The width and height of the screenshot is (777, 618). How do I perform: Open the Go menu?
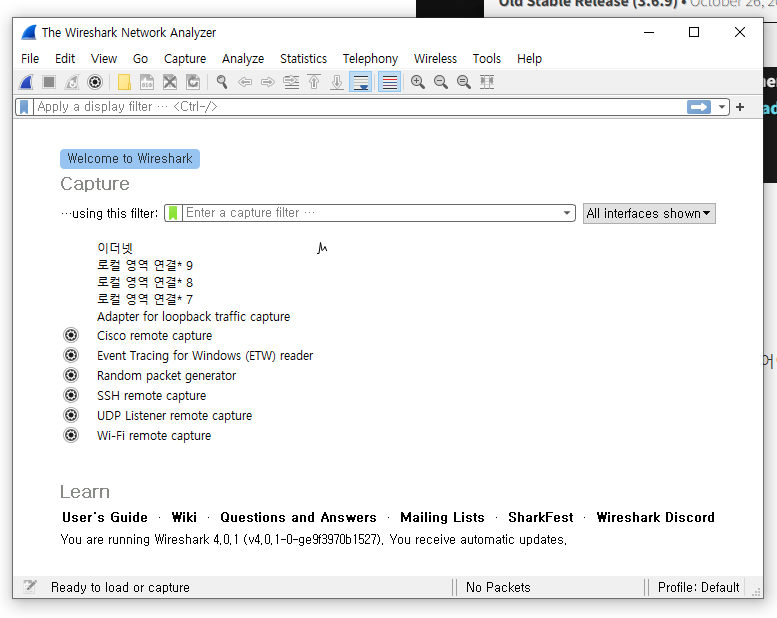[x=140, y=58]
